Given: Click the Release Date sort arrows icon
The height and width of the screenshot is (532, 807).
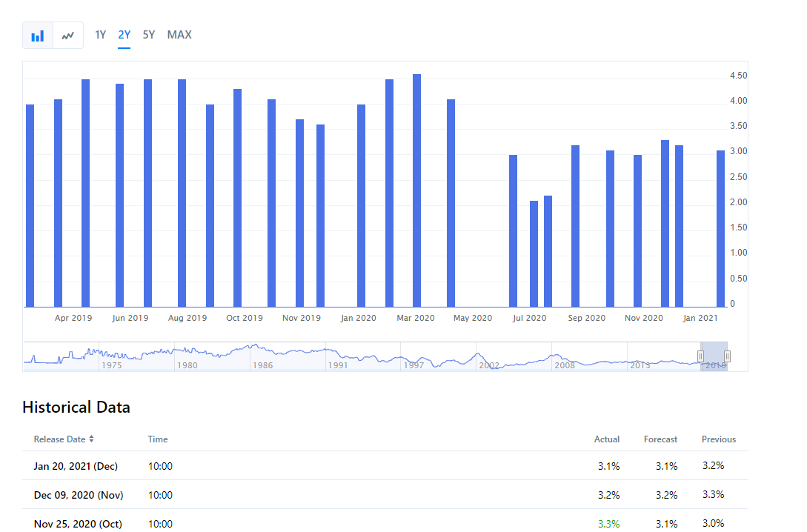Looking at the screenshot, I should pos(91,439).
